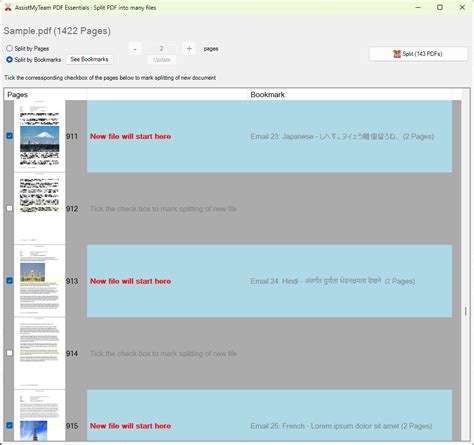Click the Email 24: Hindi bookmark text

[x=333, y=281]
